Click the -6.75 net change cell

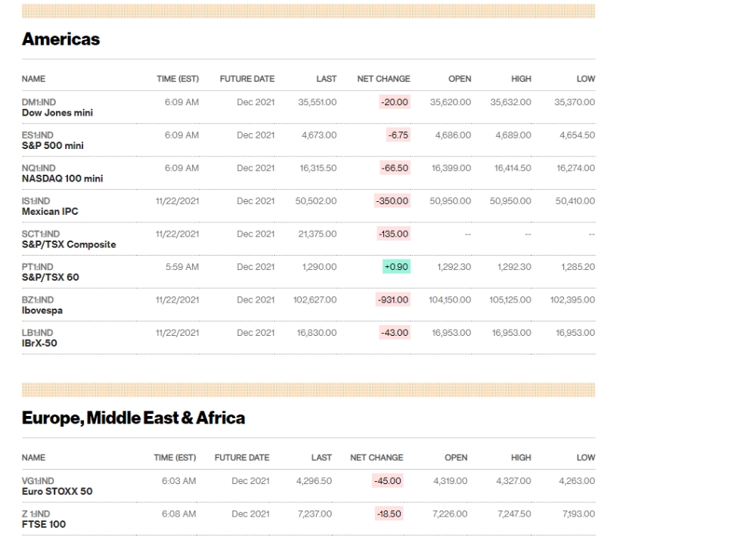(x=398, y=135)
